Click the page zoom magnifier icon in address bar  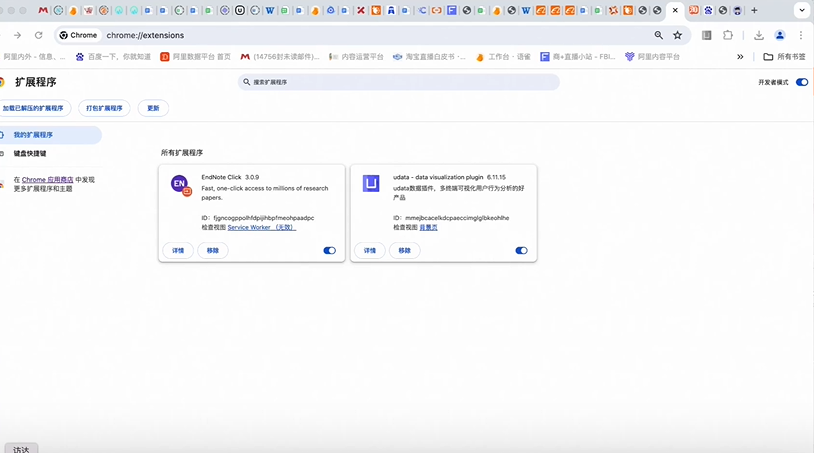659,35
